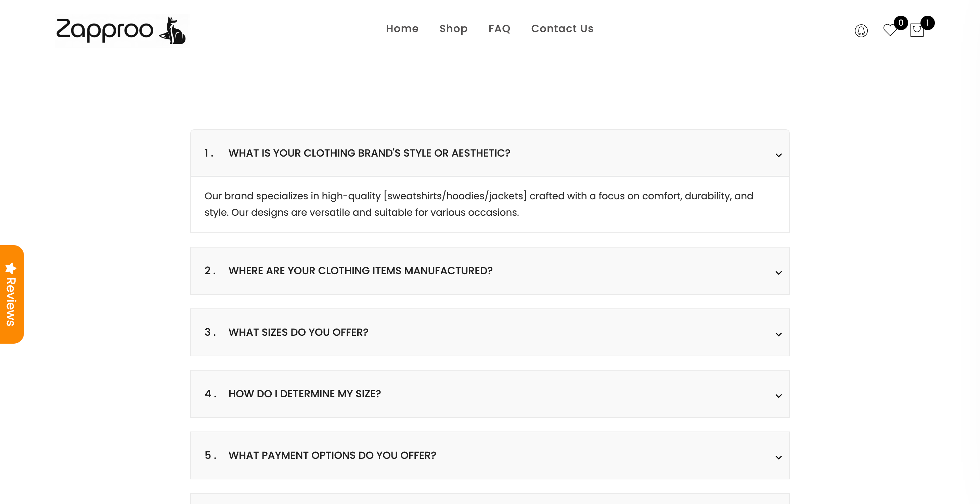
Task: Click the wishlist count badge
Action: pyautogui.click(x=901, y=23)
